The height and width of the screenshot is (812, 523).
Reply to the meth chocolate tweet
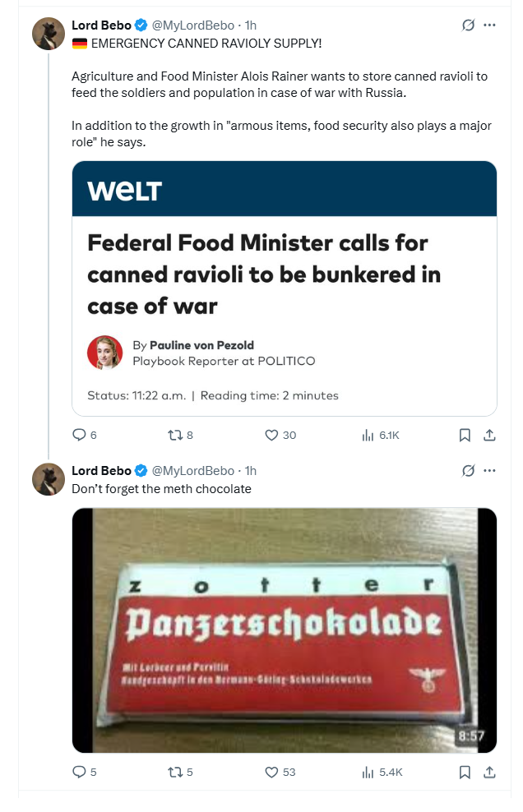coord(80,772)
